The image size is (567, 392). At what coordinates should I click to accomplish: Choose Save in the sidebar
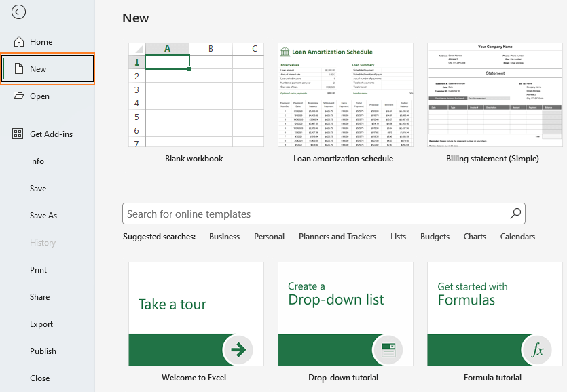click(48, 189)
